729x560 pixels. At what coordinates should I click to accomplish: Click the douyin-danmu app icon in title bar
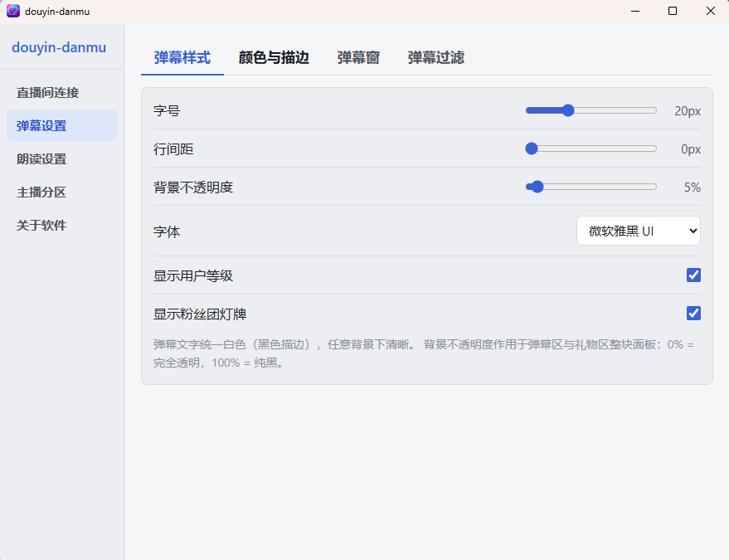[x=13, y=11]
